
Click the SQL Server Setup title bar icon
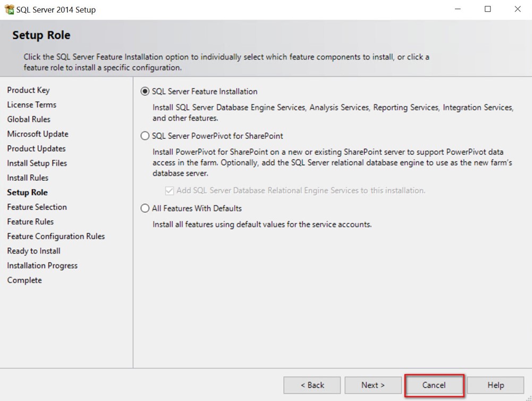click(x=9, y=10)
